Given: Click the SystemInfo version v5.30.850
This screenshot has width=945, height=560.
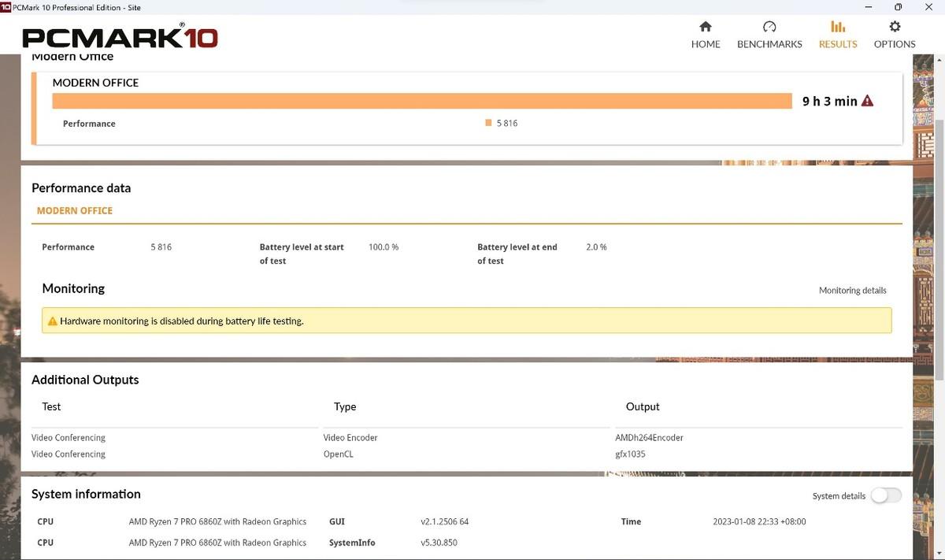Looking at the screenshot, I should pos(439,543).
